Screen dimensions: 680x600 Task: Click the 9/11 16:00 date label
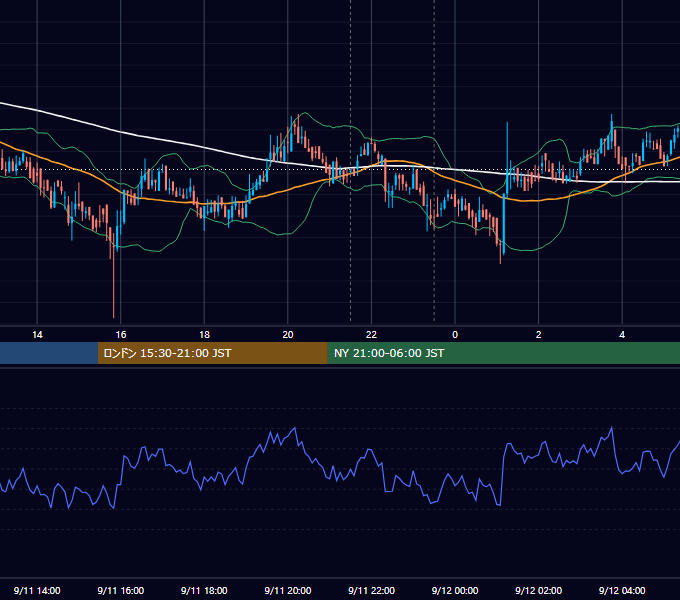[x=121, y=590]
